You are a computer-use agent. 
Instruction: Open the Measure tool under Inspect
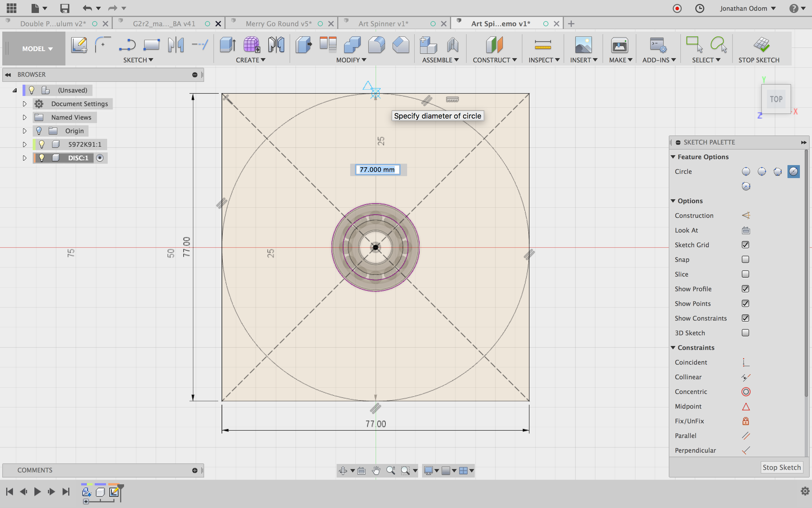pos(543,45)
